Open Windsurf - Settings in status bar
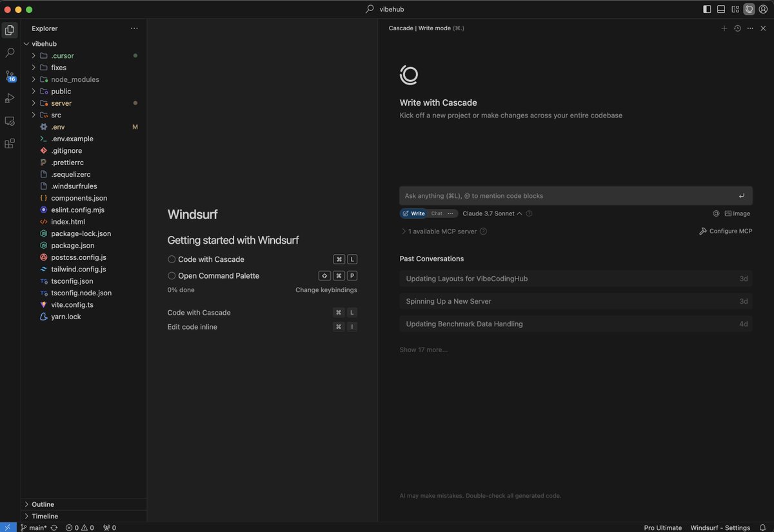This screenshot has width=774, height=532. click(720, 527)
